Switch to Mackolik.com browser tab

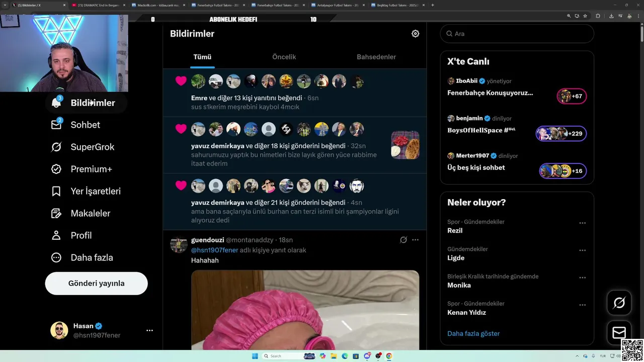coord(158,5)
